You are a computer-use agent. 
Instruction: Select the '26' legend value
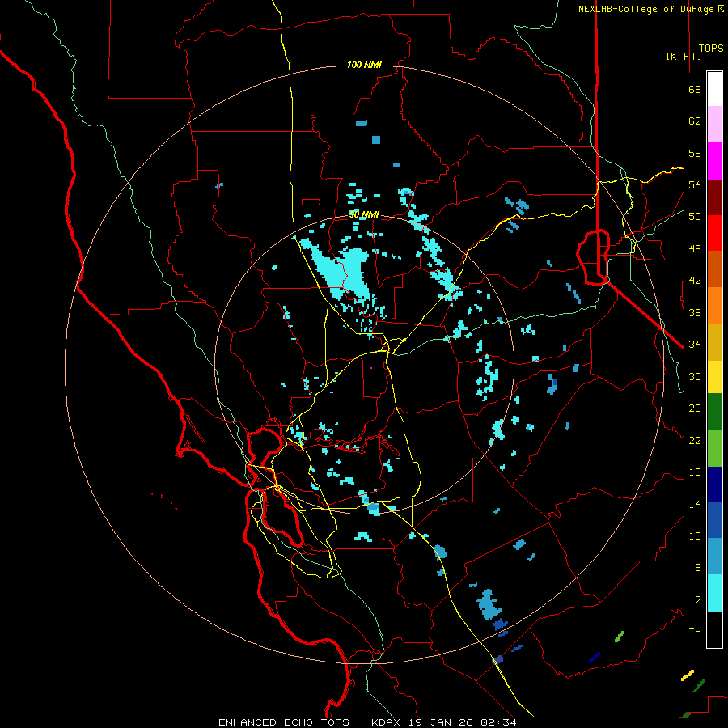click(x=695, y=408)
